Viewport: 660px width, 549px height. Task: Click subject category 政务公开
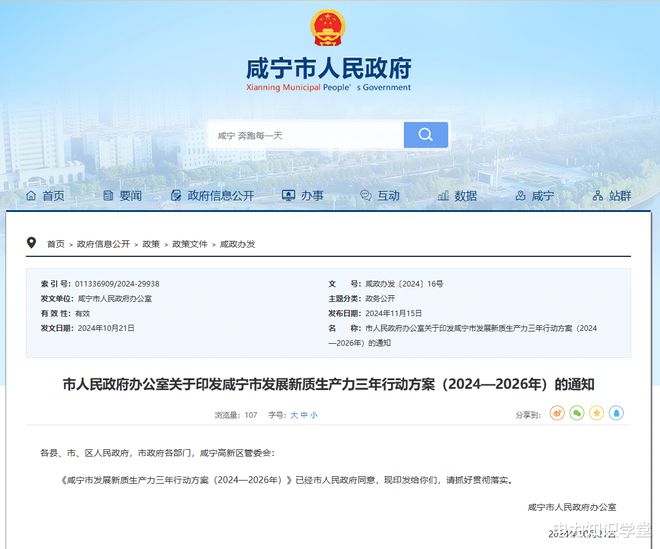(x=380, y=298)
